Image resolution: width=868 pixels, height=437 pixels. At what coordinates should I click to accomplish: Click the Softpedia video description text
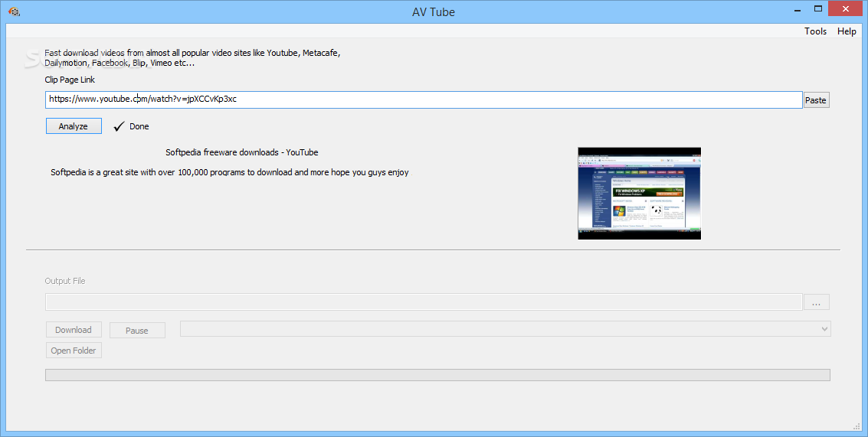(230, 172)
